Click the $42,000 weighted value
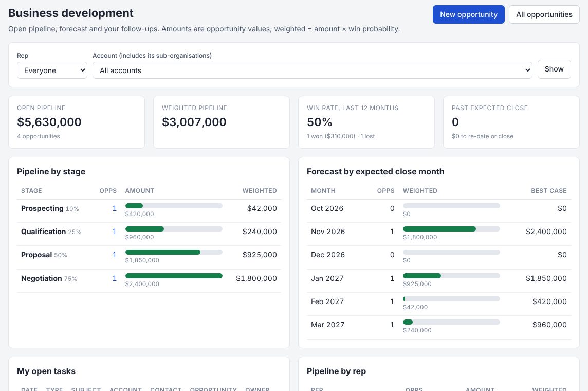 262,208
